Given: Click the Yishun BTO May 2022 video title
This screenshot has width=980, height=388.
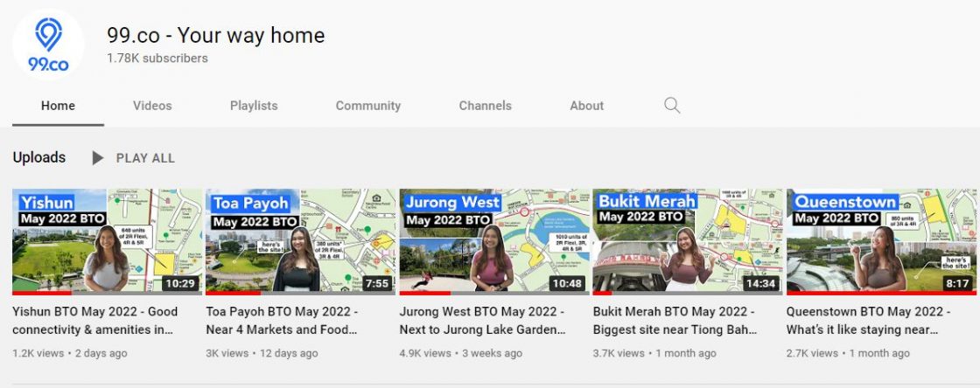Looking at the screenshot, I should [x=95, y=320].
